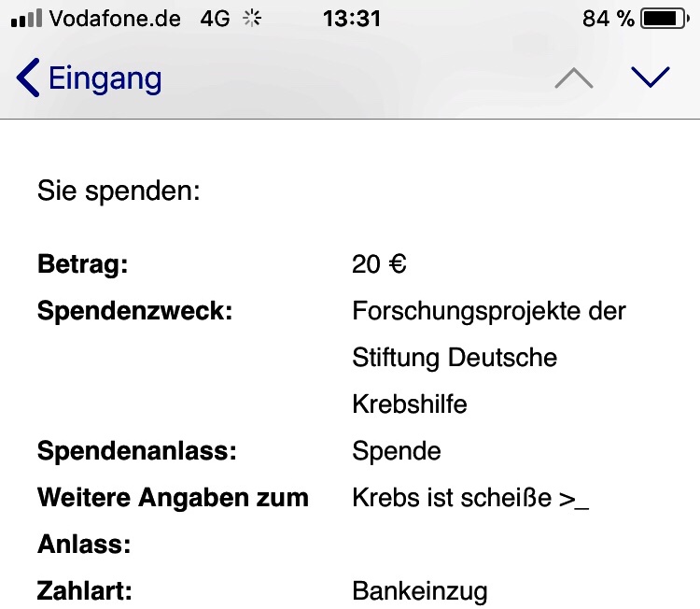The width and height of the screenshot is (700, 609).
Task: Go back to the Eingang inbox
Action: click(x=89, y=78)
